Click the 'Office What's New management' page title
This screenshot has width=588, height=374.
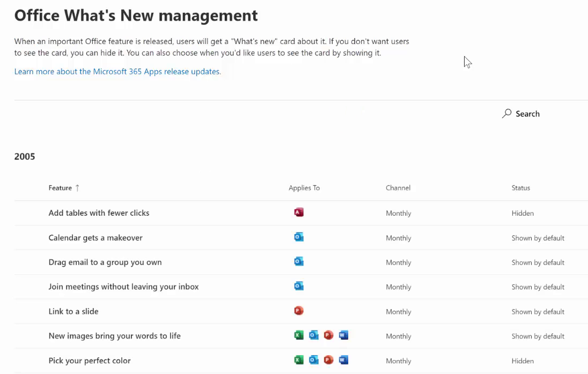[136, 16]
